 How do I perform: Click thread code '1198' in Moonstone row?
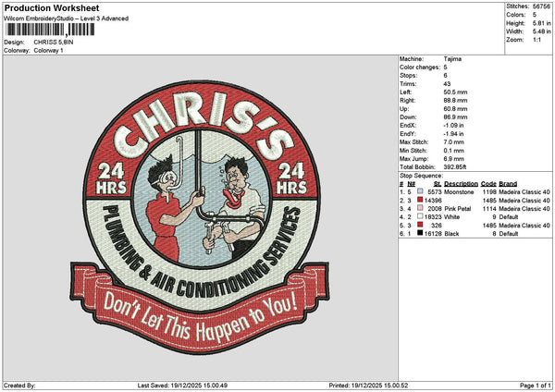click(x=489, y=191)
